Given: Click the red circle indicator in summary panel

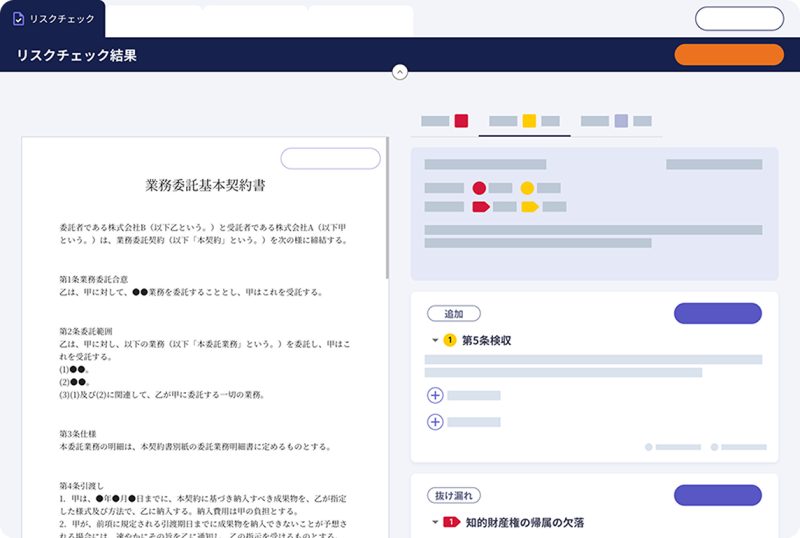Looking at the screenshot, I should click(479, 188).
